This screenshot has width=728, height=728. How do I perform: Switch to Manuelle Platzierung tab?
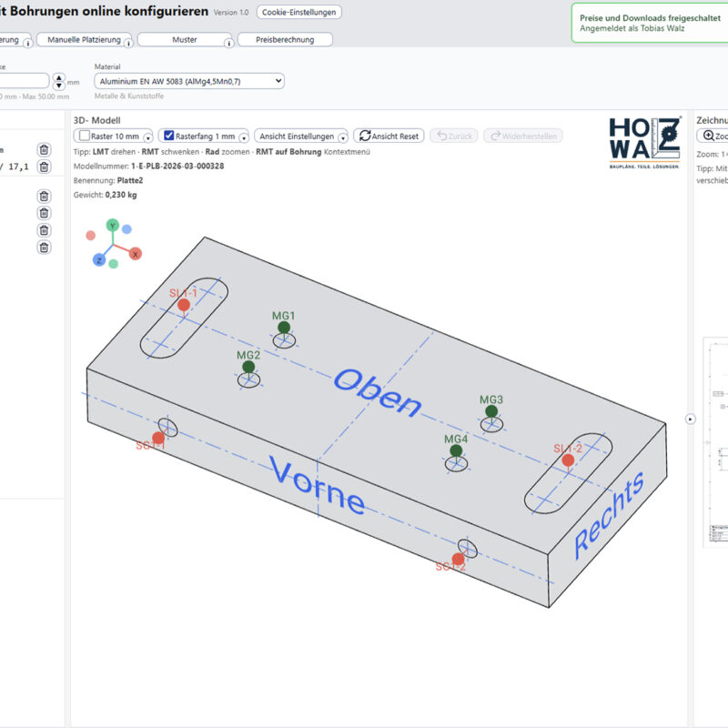coord(84,40)
